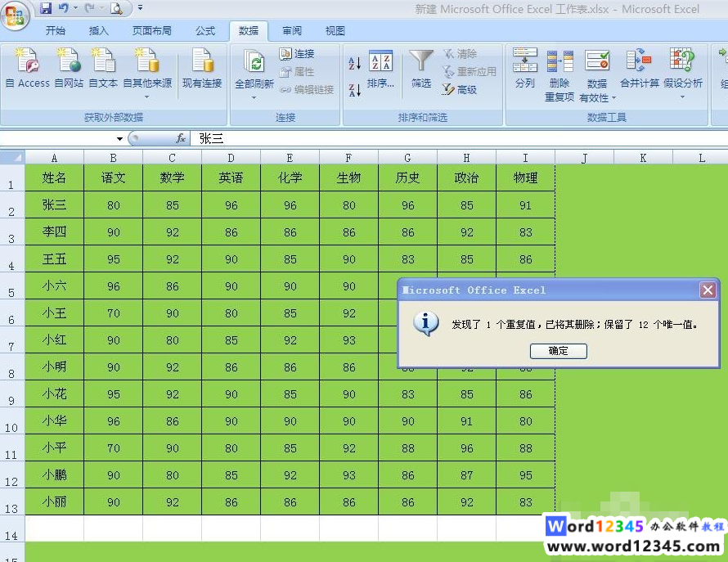This screenshot has width=728, height=562.
Task: Import data from a text file
Action: [x=103, y=68]
